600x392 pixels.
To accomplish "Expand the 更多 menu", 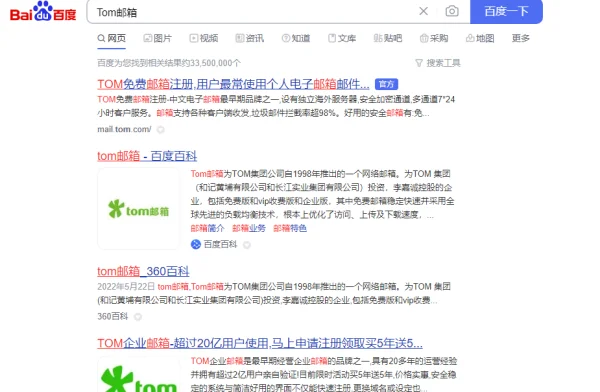I will click(x=520, y=38).
